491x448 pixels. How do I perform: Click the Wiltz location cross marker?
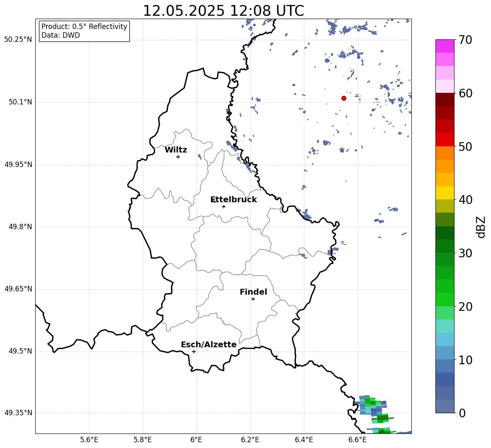[x=178, y=157]
